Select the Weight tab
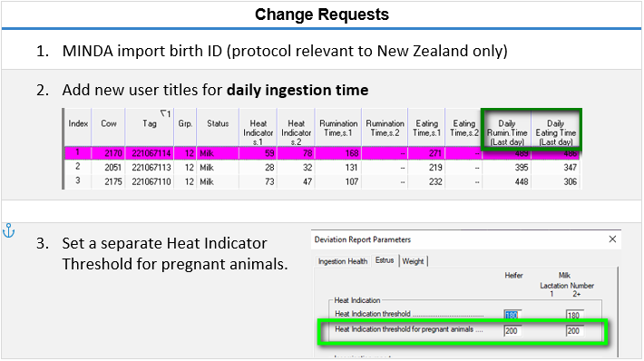The image size is (644, 361). (x=413, y=261)
